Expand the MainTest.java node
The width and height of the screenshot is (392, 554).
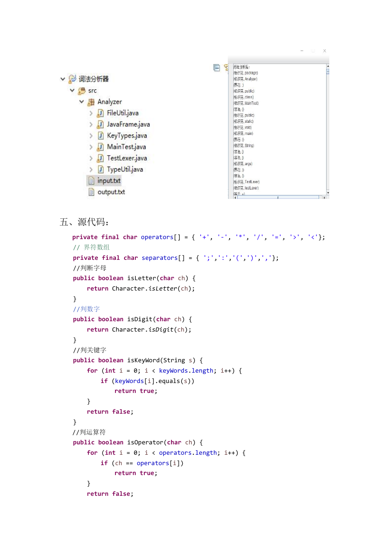pos(91,147)
